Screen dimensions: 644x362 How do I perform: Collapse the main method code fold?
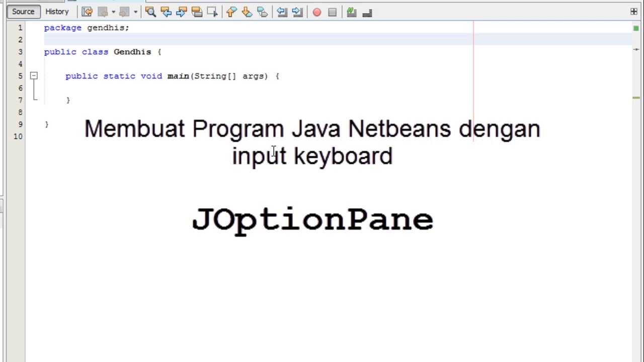pos(34,76)
